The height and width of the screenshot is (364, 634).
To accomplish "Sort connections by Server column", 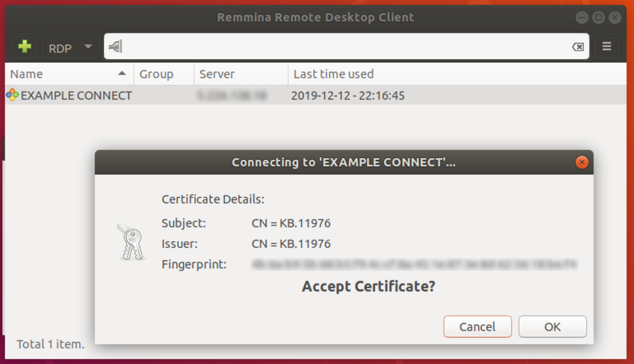I will [x=241, y=74].
